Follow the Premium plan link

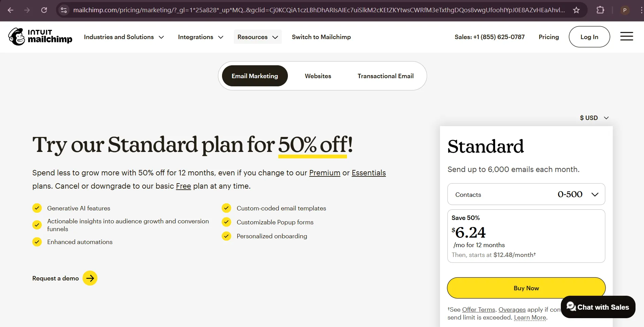325,173
